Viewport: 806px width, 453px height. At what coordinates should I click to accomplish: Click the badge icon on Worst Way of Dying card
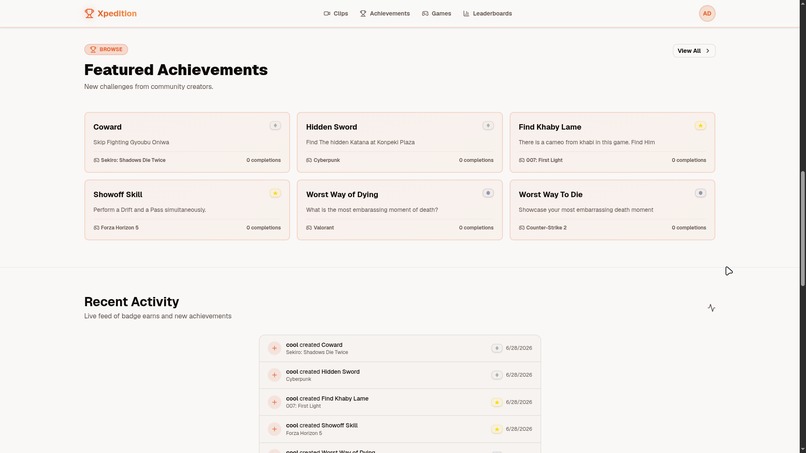[488, 193]
